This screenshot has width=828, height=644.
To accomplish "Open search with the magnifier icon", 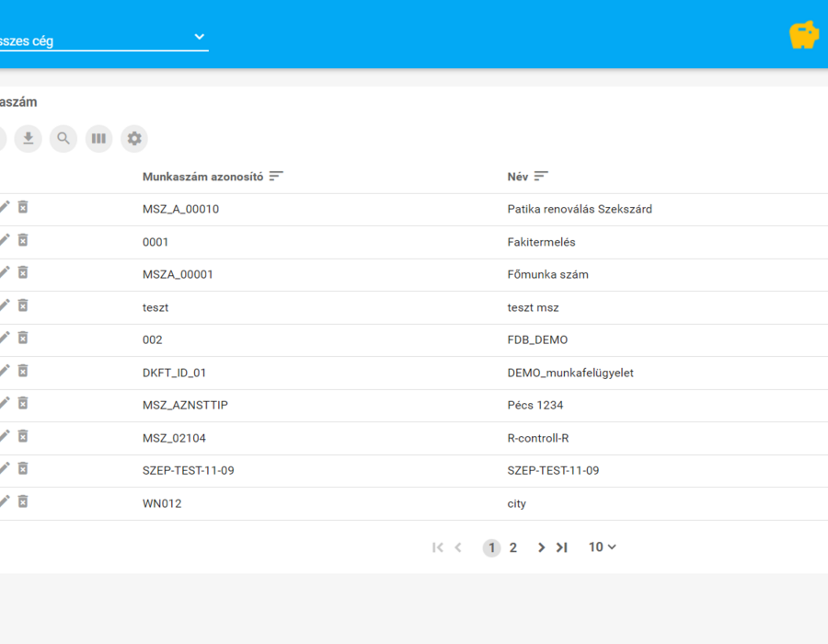I will [63, 138].
